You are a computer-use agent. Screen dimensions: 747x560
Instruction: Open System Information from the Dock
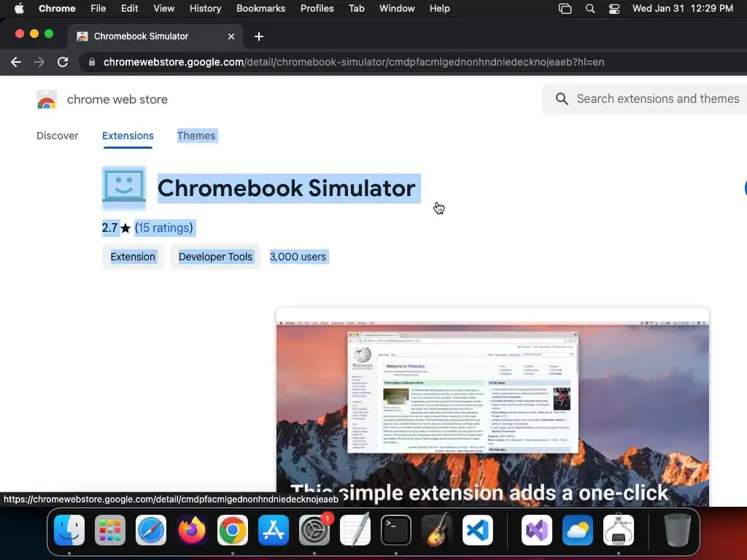click(619, 530)
